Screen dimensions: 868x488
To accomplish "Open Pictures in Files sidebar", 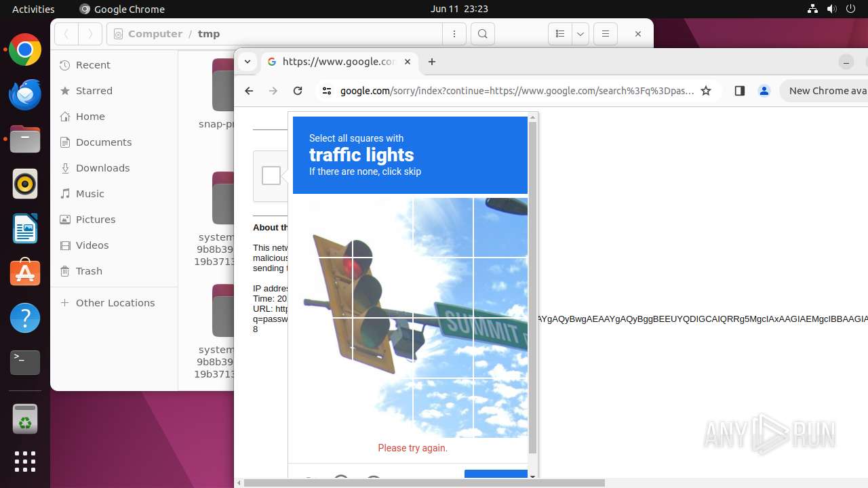I will coord(114,220).
